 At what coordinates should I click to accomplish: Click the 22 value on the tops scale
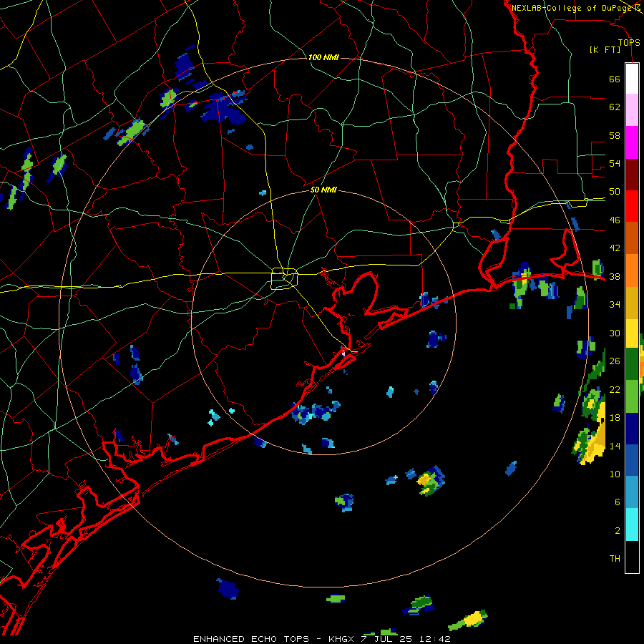point(615,389)
